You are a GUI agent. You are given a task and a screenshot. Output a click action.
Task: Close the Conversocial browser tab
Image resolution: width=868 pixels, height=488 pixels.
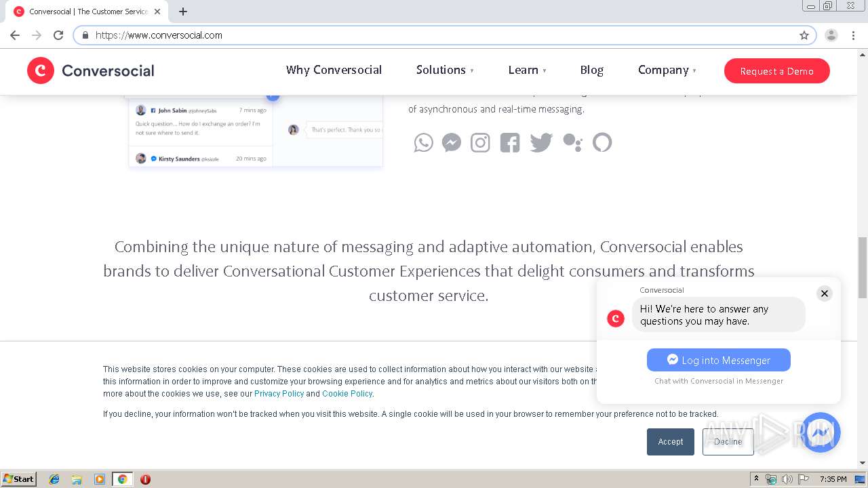[x=157, y=12]
